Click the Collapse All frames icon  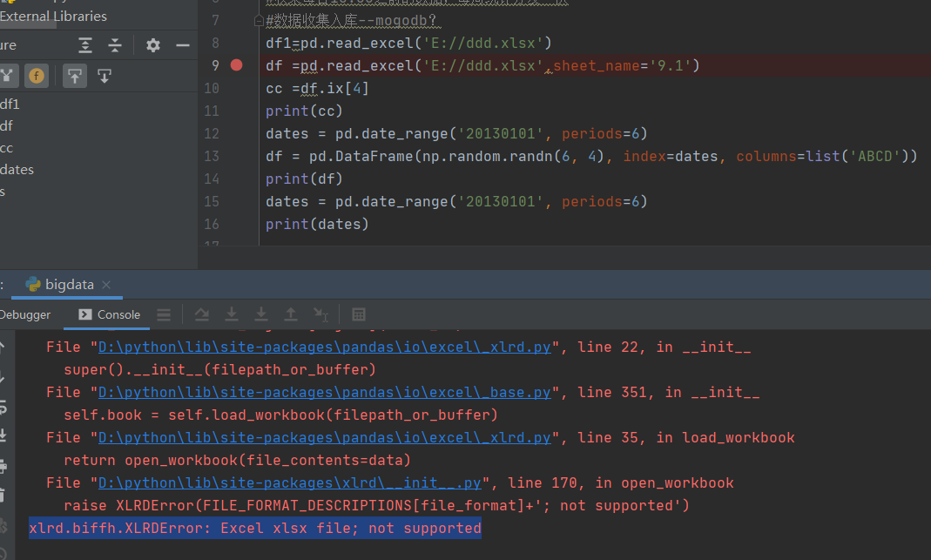(114, 45)
